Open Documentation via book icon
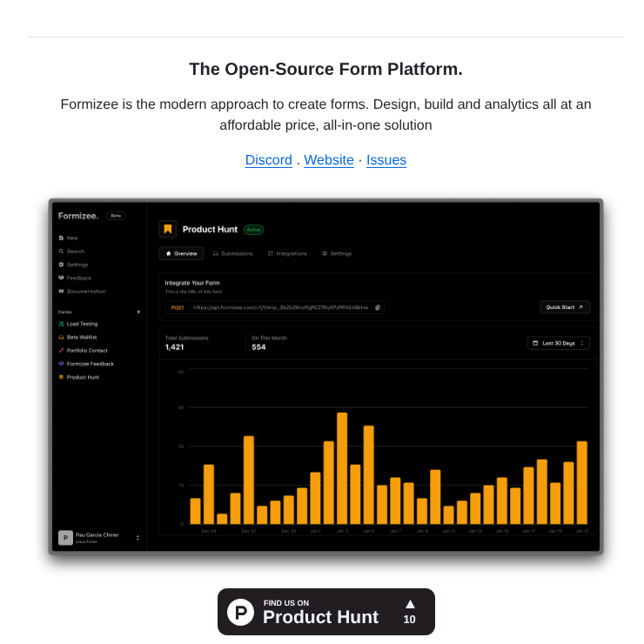Viewport: 644px width, 644px height. 61,291
